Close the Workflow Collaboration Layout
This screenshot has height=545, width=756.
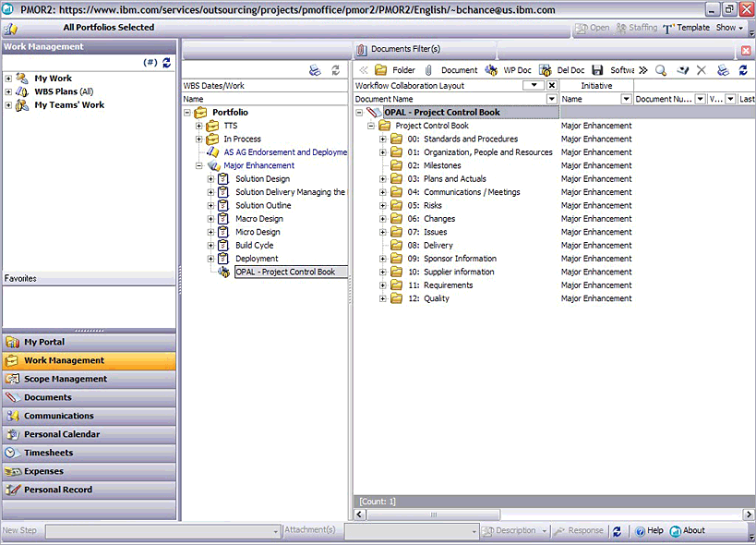click(x=552, y=85)
